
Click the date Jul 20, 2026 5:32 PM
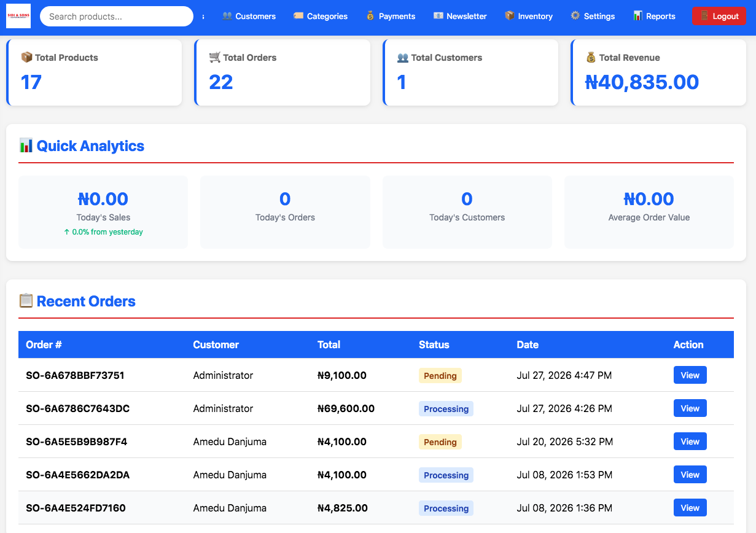(x=565, y=442)
